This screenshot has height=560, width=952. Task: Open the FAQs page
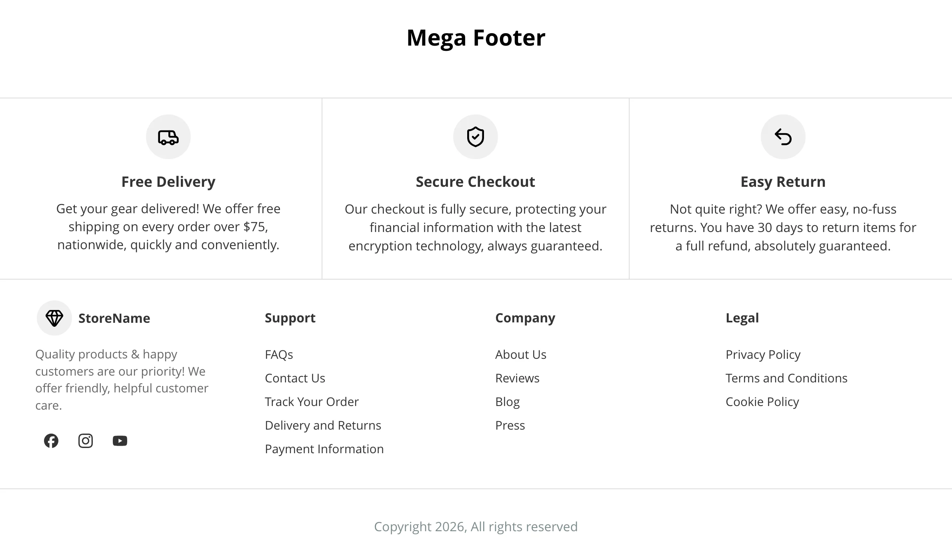pyautogui.click(x=279, y=354)
